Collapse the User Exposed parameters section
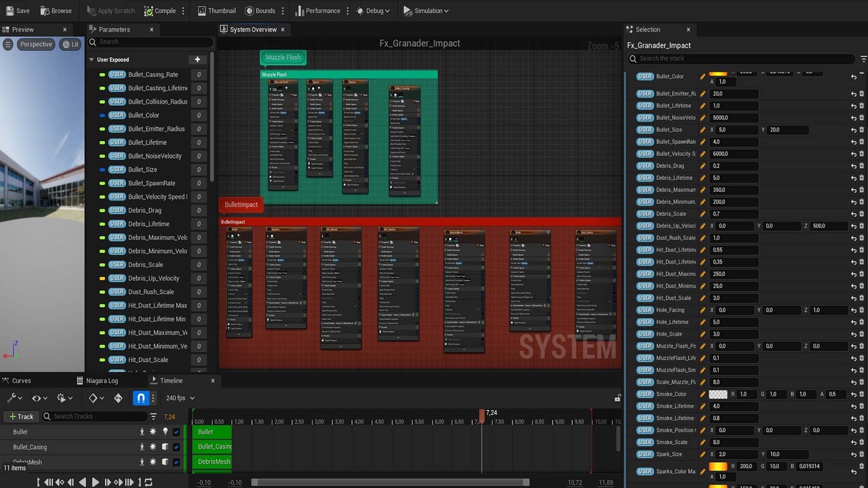The height and width of the screenshot is (488, 868). pyautogui.click(x=92, y=60)
